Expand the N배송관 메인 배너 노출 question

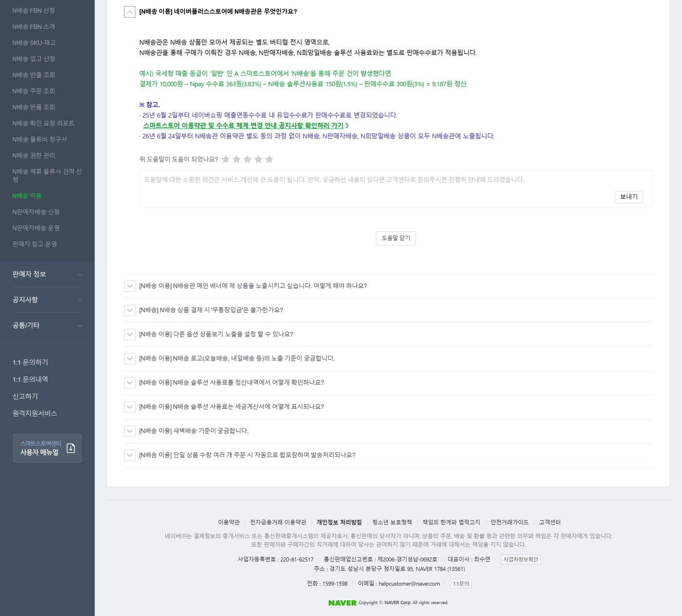pyautogui.click(x=130, y=286)
